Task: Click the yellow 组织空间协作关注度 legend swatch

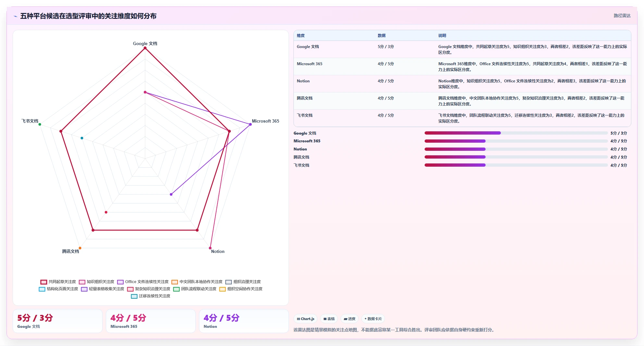Action: pos(222,289)
